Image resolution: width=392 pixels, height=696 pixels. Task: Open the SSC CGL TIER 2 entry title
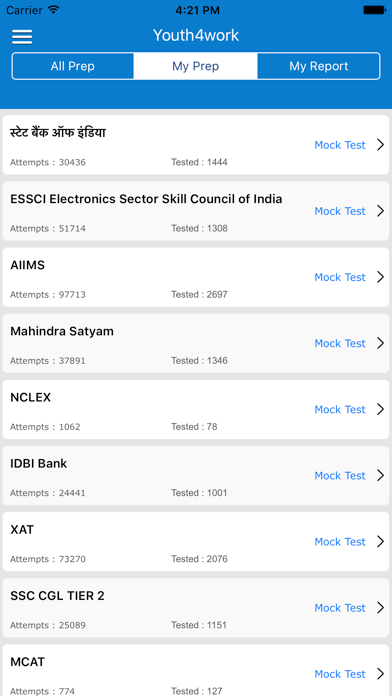point(57,596)
